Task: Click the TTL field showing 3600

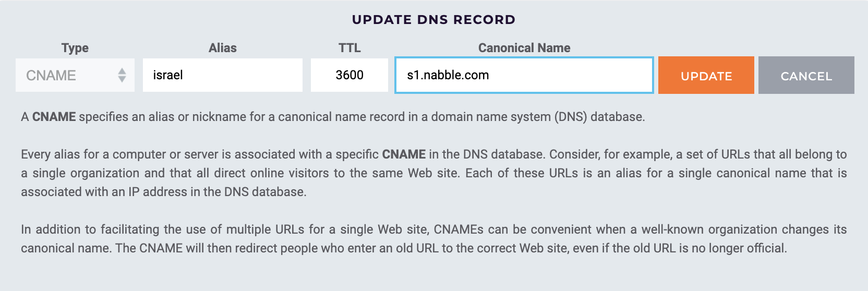Action: click(x=349, y=75)
